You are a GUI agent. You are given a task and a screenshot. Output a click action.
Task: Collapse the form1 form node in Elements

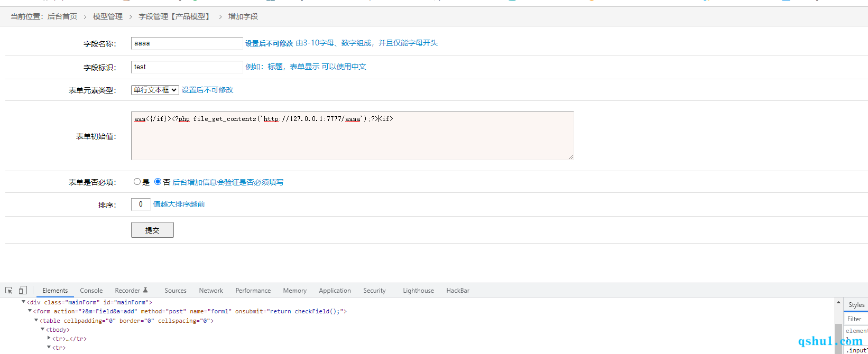(x=30, y=311)
